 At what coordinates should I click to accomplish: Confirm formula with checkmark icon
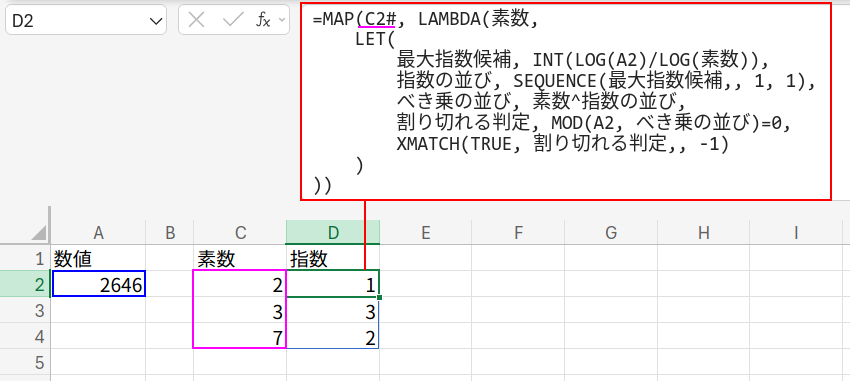click(x=234, y=21)
